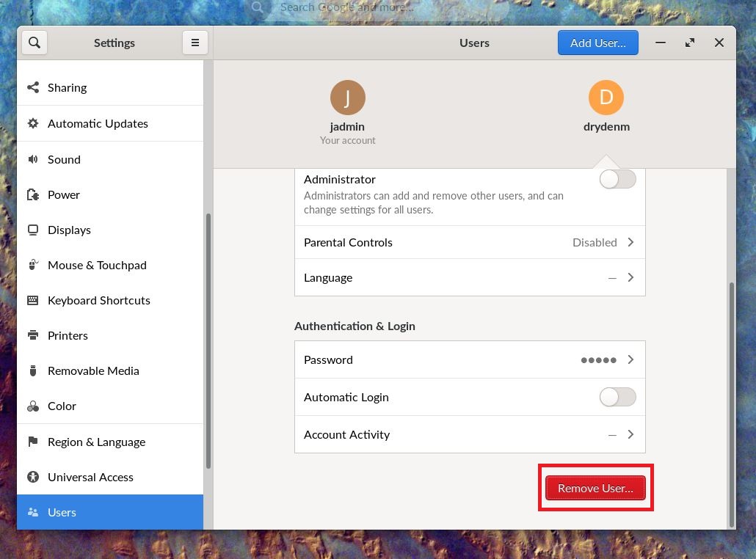This screenshot has width=756, height=559.
Task: Expand Parental Controls row chevron
Action: click(630, 242)
